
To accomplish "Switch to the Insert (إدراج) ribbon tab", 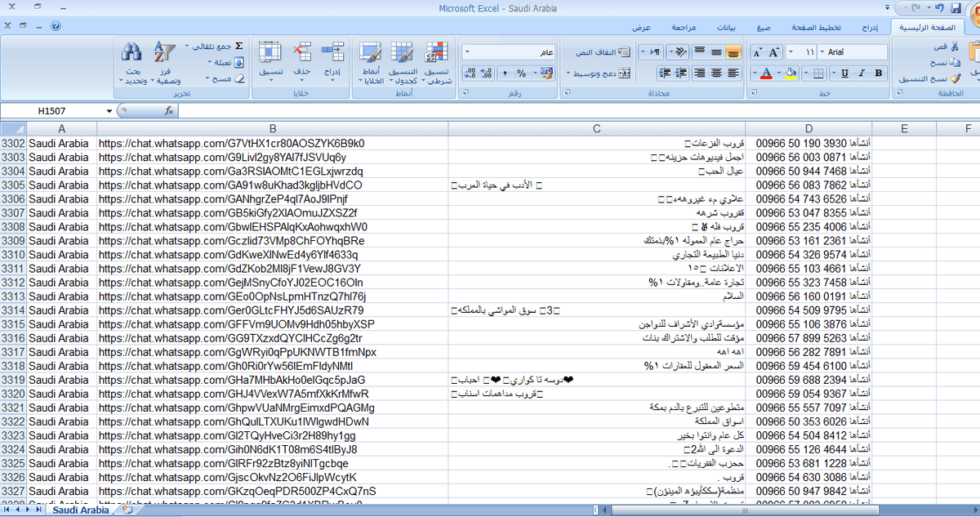I will (x=871, y=27).
